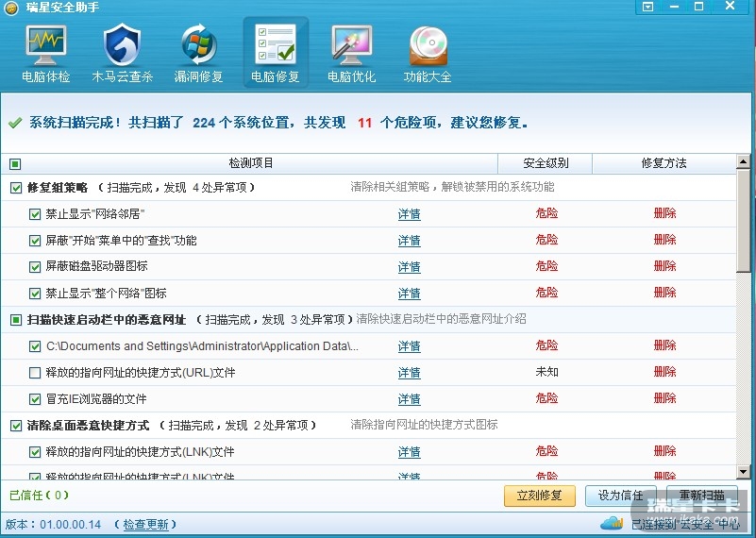Open 详情 for the (URL)文件 shortcut row
Screen dimensions: 756x538
[410, 373]
